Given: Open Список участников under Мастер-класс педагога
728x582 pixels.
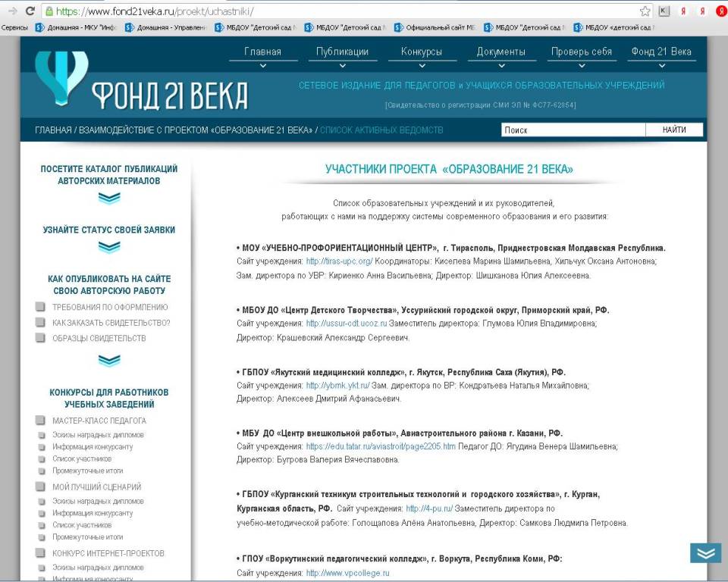Looking at the screenshot, I should [82, 459].
